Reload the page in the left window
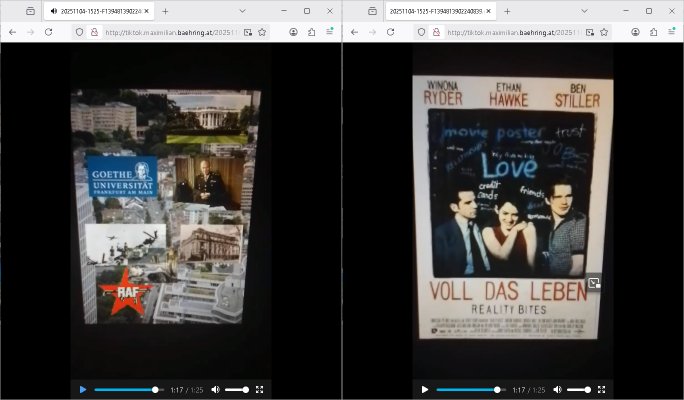The image size is (684, 400). coord(48,32)
